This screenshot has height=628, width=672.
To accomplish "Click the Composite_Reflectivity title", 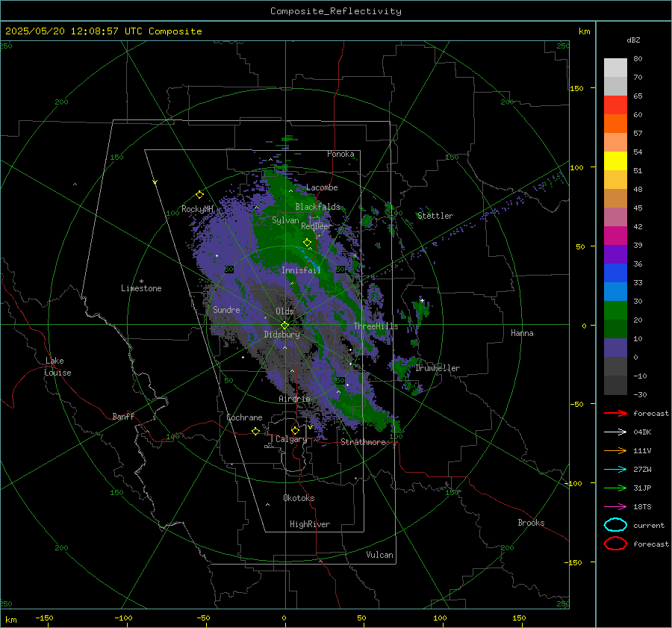I will (336, 11).
